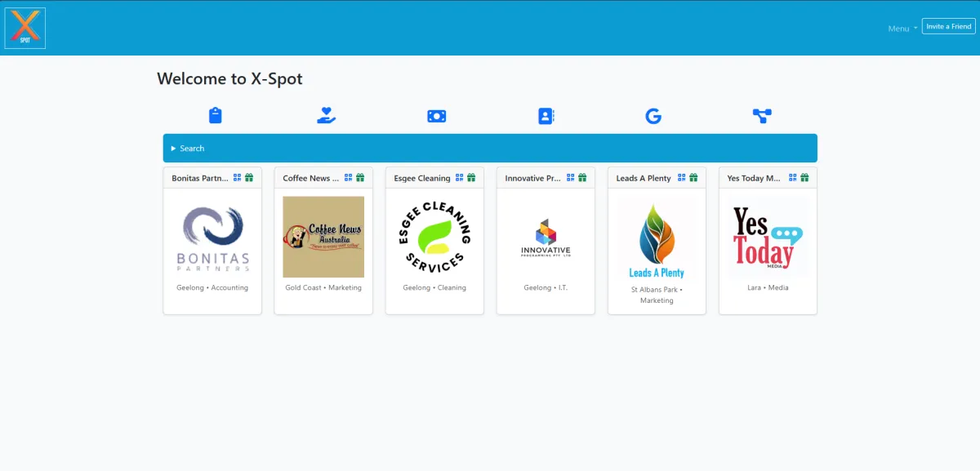Open the Innovative Programming logo thumbnail
This screenshot has width=980, height=471.
click(546, 237)
